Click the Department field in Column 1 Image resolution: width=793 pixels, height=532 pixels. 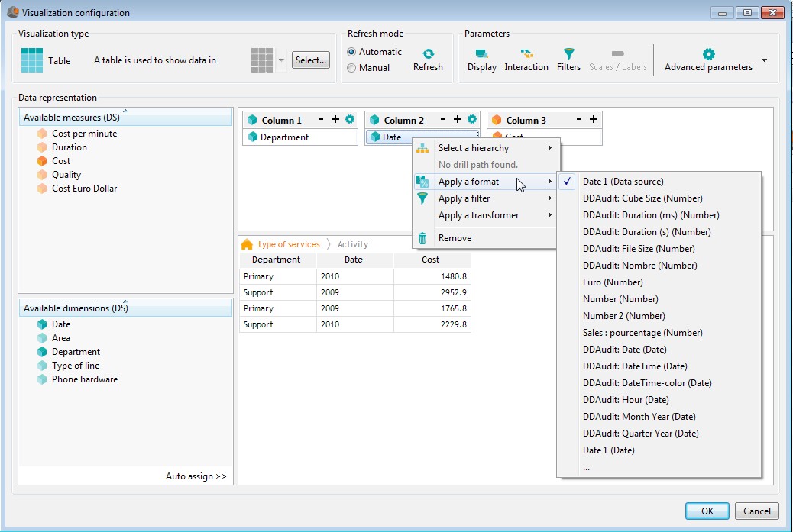tap(300, 137)
